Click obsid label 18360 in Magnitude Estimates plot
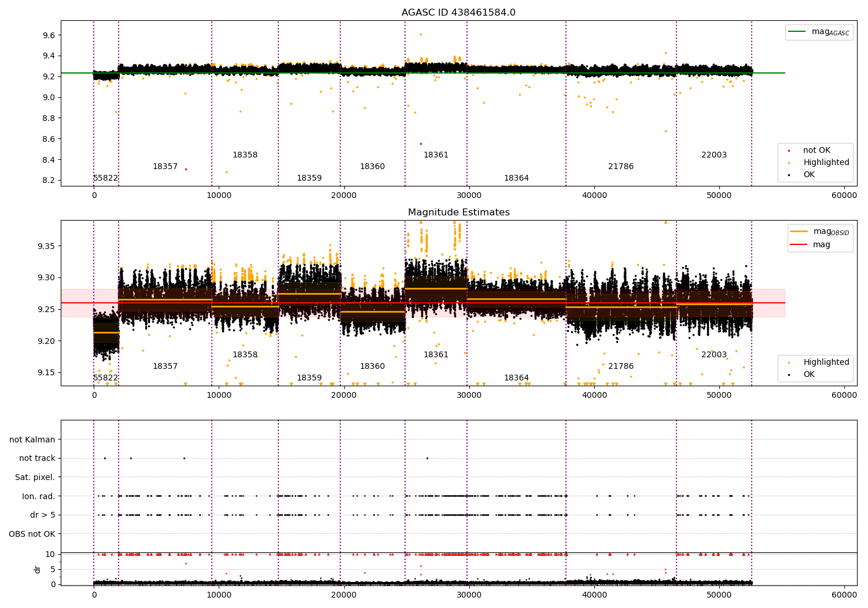This screenshot has width=868, height=608. [372, 367]
